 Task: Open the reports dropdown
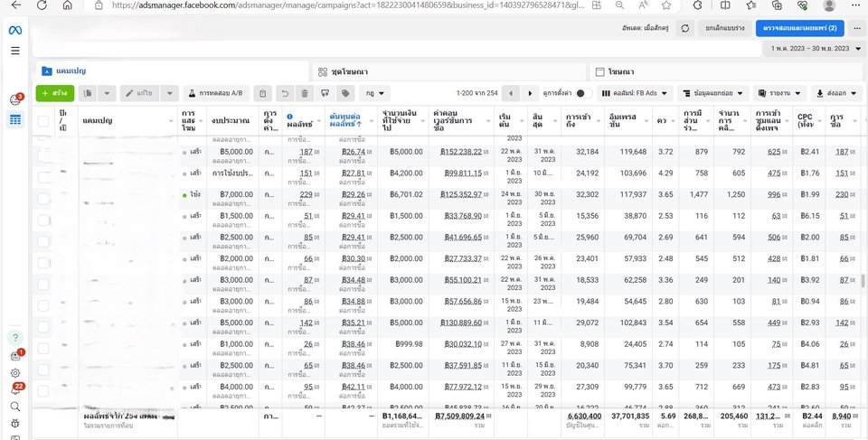click(780, 94)
